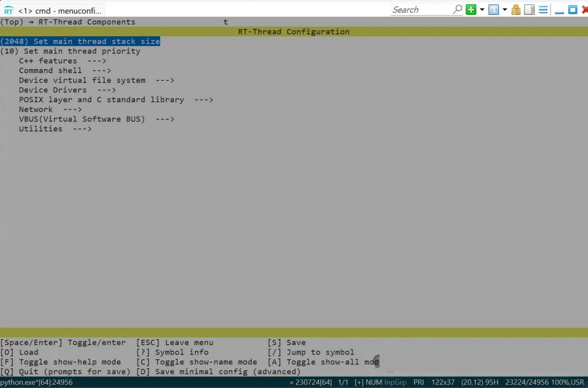
Task: Select Set main thread stack size entry
Action: (x=80, y=41)
